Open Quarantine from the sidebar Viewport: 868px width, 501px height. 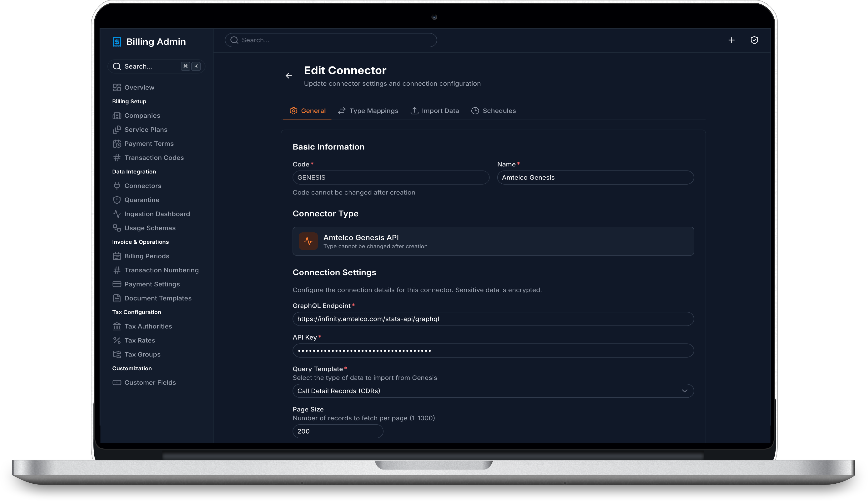(141, 200)
